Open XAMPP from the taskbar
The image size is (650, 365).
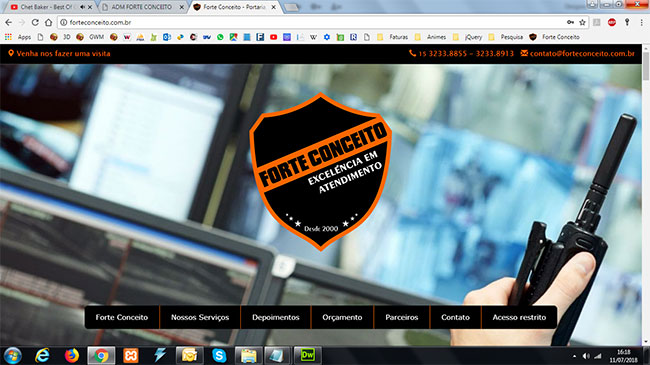[x=131, y=355]
